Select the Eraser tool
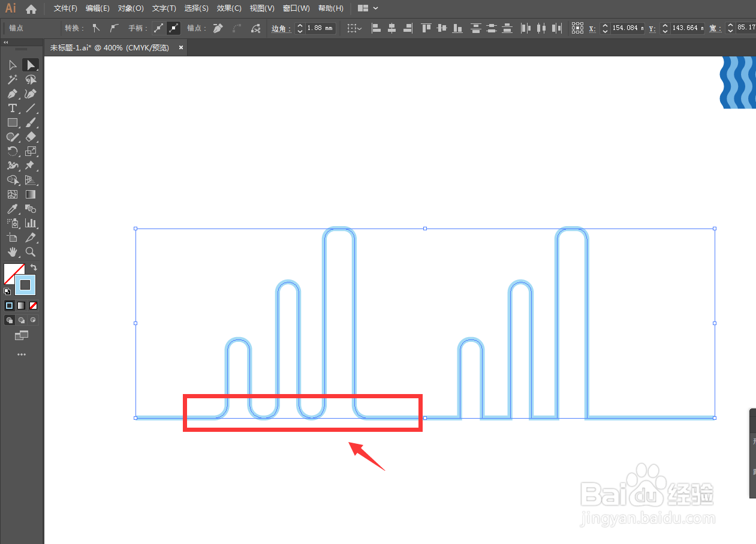This screenshot has height=544, width=756. [x=31, y=137]
